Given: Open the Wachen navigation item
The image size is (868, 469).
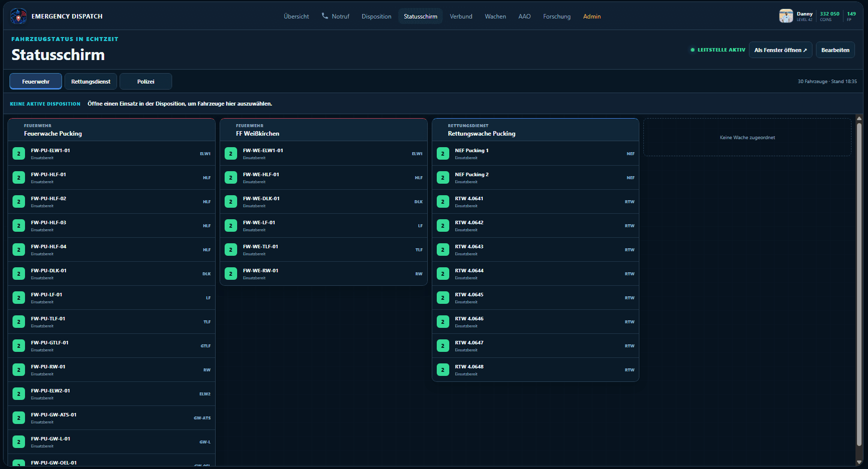Looking at the screenshot, I should 495,17.
